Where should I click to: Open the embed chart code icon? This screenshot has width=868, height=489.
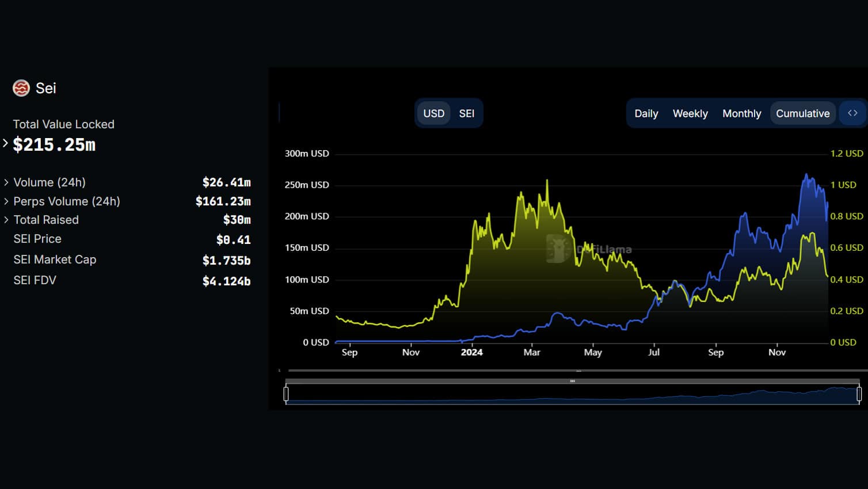pyautogui.click(x=852, y=113)
